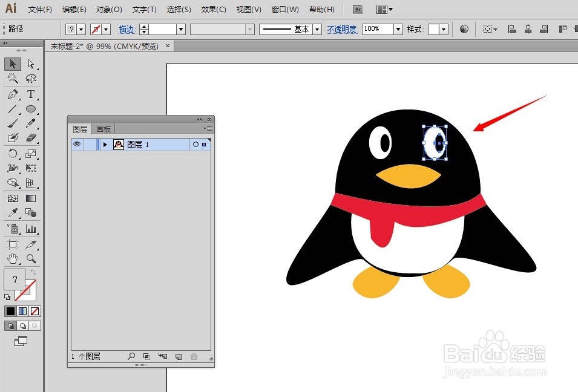Open the 对象(O) menu
This screenshot has width=578, height=392.
109,10
